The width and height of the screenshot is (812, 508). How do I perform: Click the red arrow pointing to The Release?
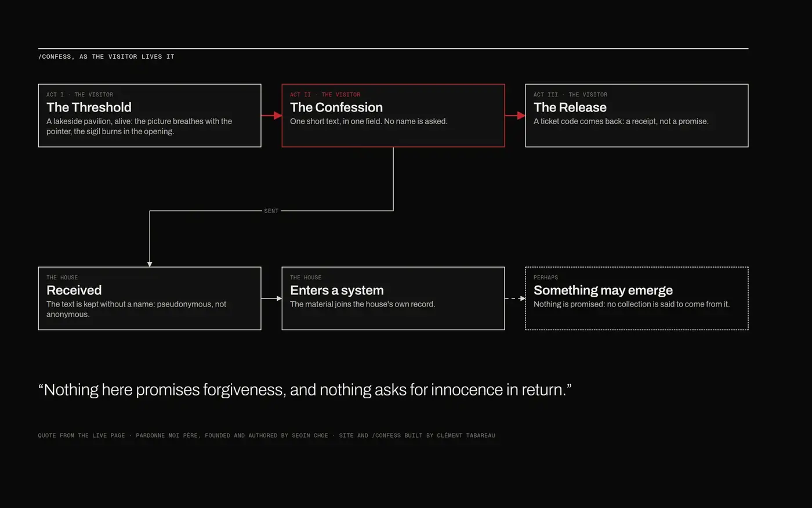pyautogui.click(x=515, y=116)
